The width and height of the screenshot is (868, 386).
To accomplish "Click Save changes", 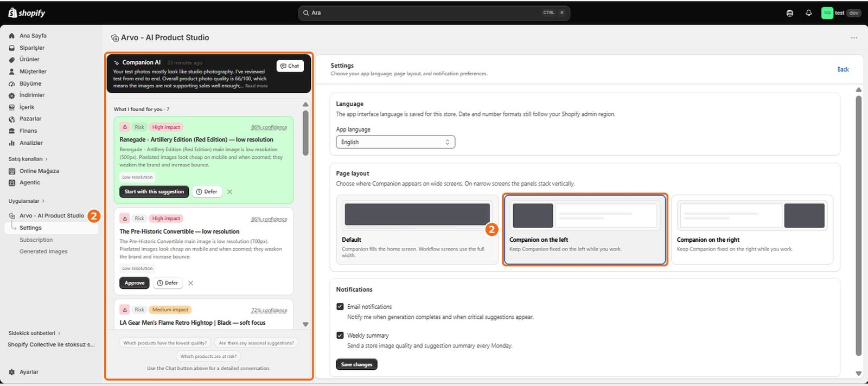I will [356, 365].
